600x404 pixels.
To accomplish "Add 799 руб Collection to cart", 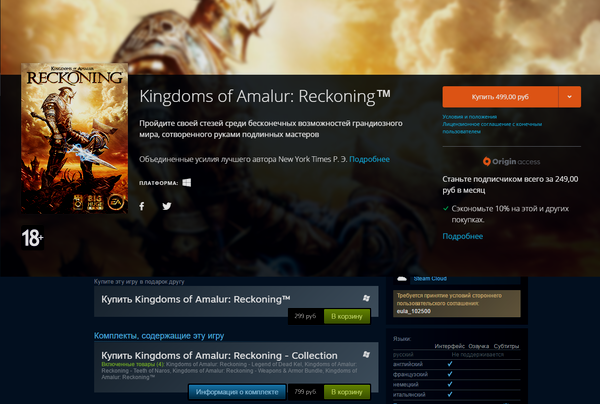I will coord(347,392).
